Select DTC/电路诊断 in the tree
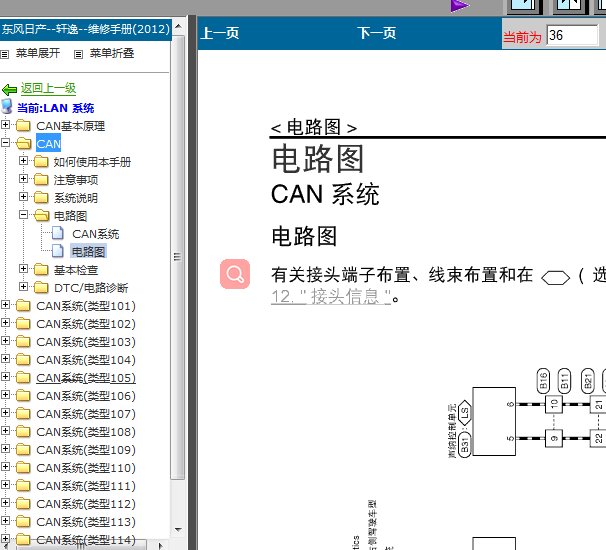This screenshot has height=550, width=606. [x=91, y=288]
